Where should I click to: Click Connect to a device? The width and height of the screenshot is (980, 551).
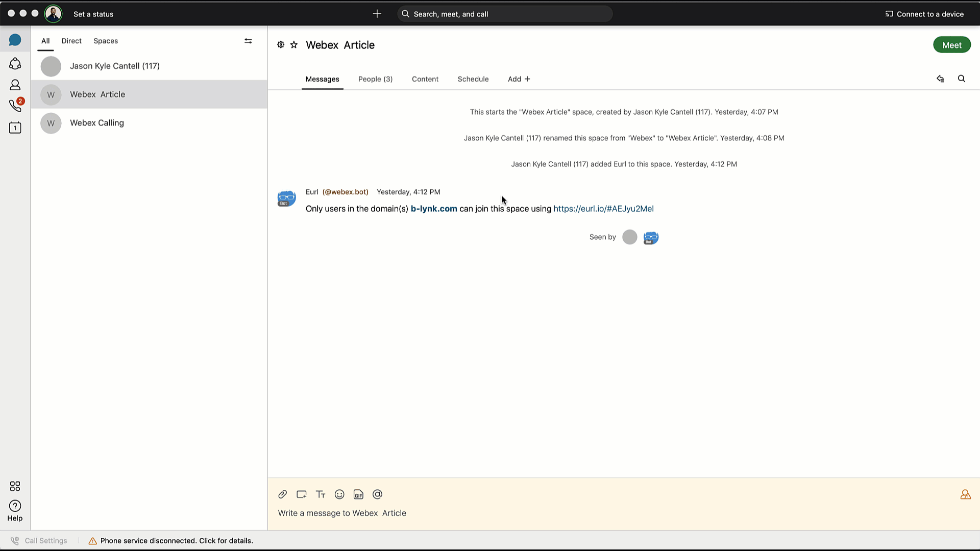coord(924,14)
